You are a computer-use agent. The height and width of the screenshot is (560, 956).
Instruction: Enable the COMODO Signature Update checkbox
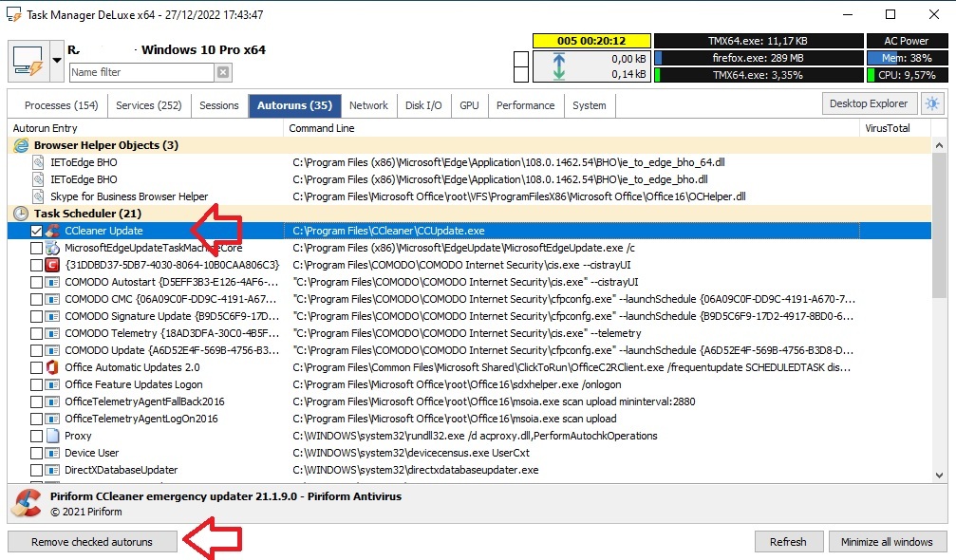[36, 316]
